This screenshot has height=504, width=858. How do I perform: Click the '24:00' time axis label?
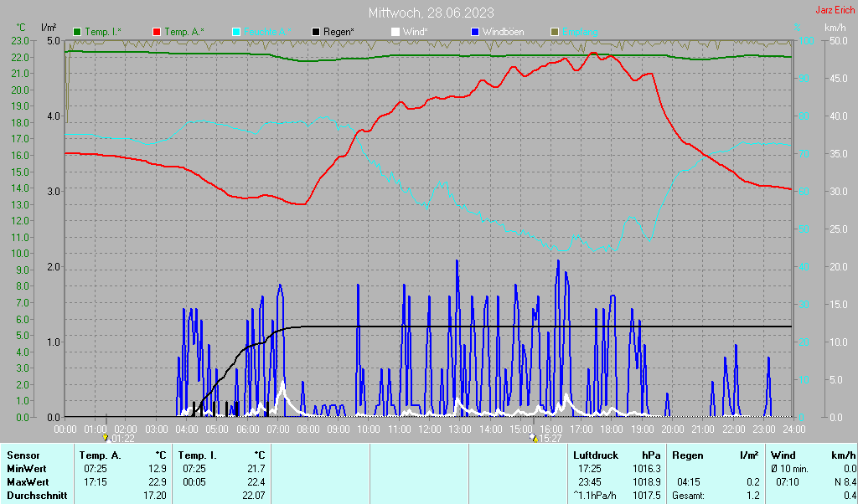(x=793, y=429)
